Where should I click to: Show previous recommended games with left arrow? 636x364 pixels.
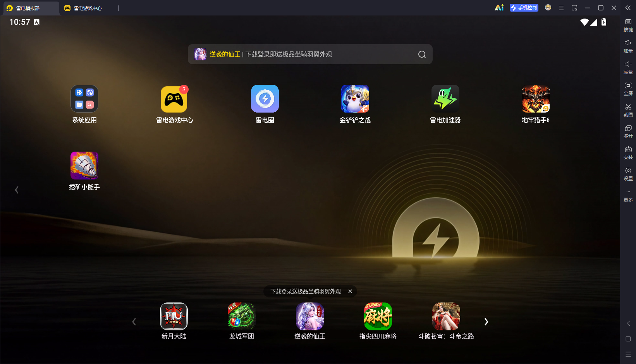coord(134,322)
